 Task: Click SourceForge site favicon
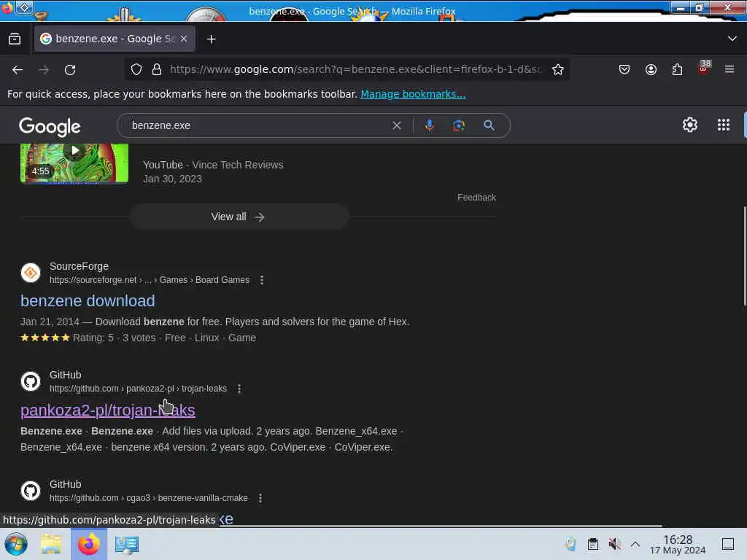(31, 273)
